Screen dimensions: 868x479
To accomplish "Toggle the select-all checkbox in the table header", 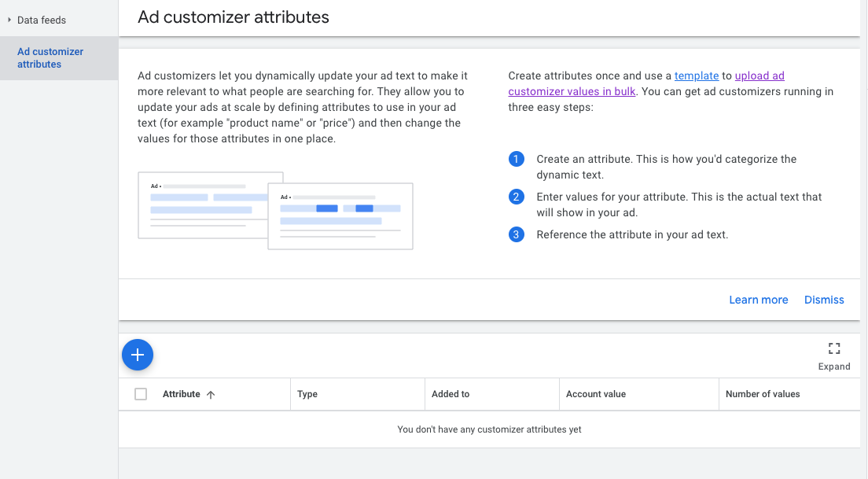I will [x=141, y=393].
